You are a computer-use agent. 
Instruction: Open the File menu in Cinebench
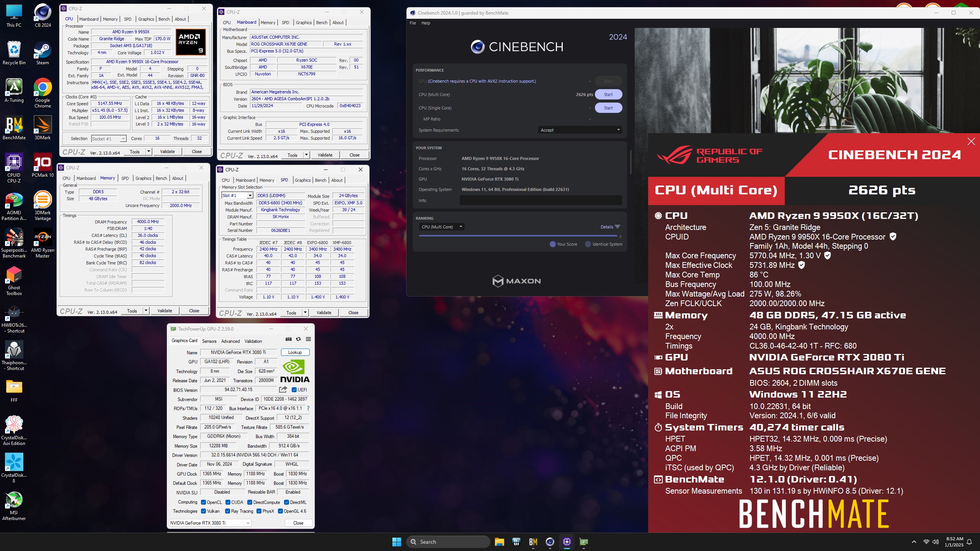(x=413, y=23)
